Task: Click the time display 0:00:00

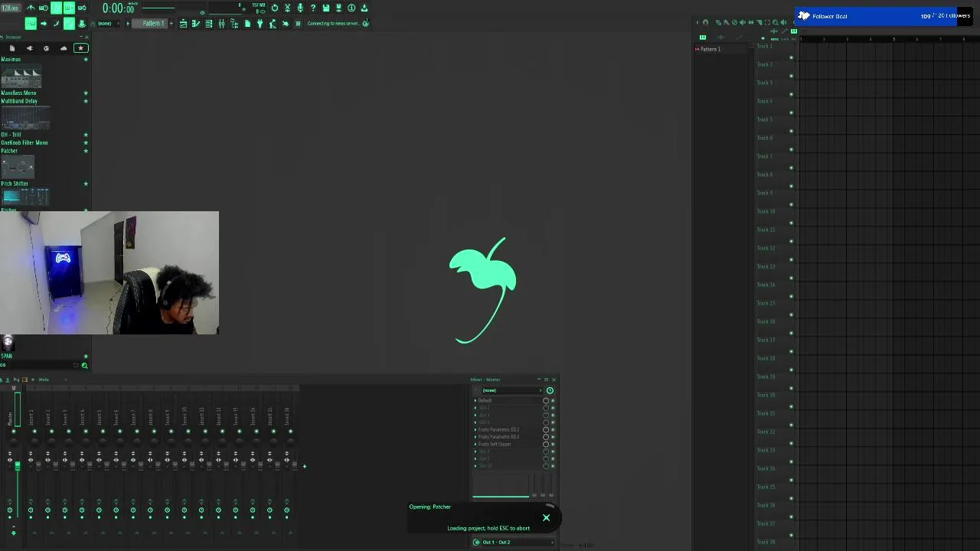Action: [119, 8]
